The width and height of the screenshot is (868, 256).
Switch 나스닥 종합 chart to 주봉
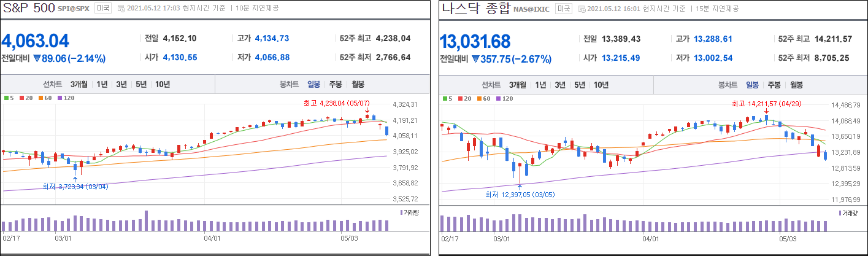click(774, 85)
